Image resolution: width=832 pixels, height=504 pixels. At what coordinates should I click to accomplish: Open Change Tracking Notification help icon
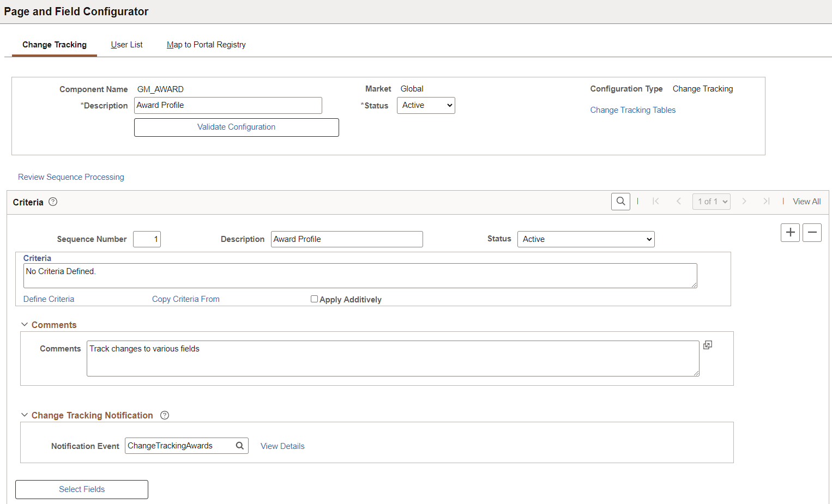point(165,415)
